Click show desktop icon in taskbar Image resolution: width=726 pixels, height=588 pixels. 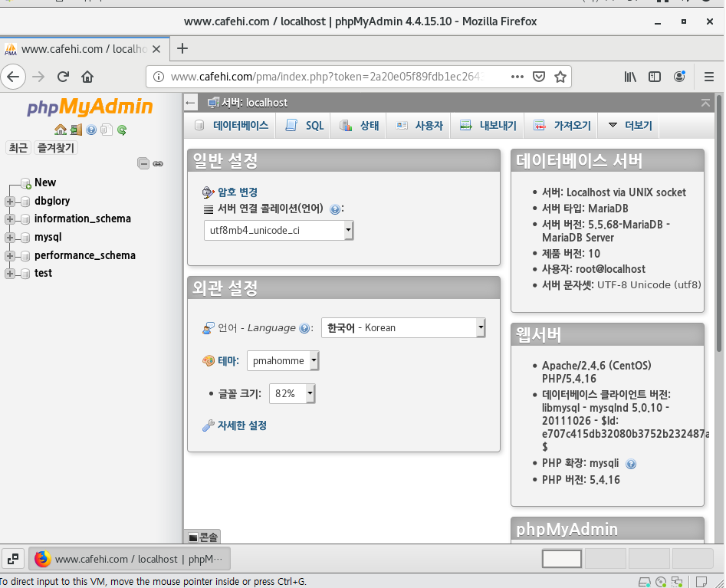[13, 559]
